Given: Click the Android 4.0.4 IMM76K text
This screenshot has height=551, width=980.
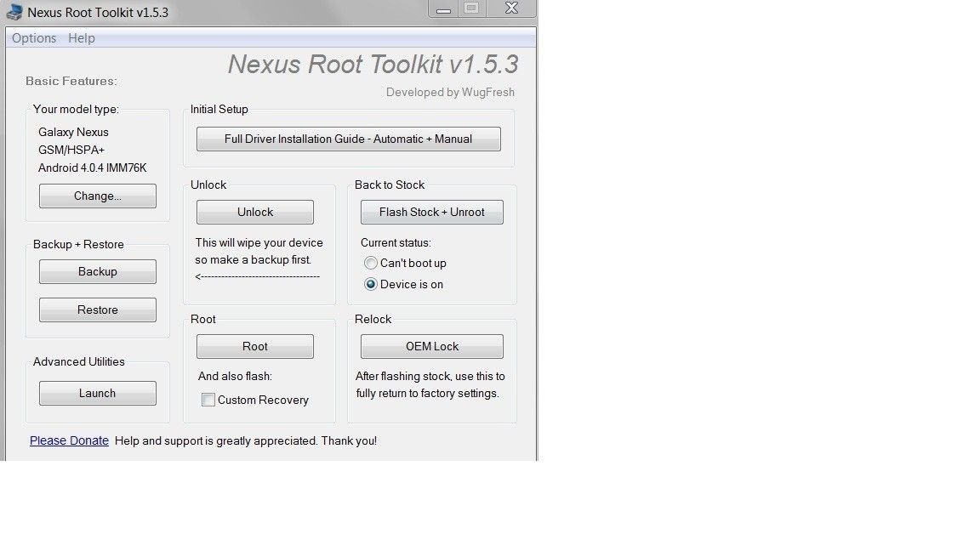Looking at the screenshot, I should click(93, 168).
